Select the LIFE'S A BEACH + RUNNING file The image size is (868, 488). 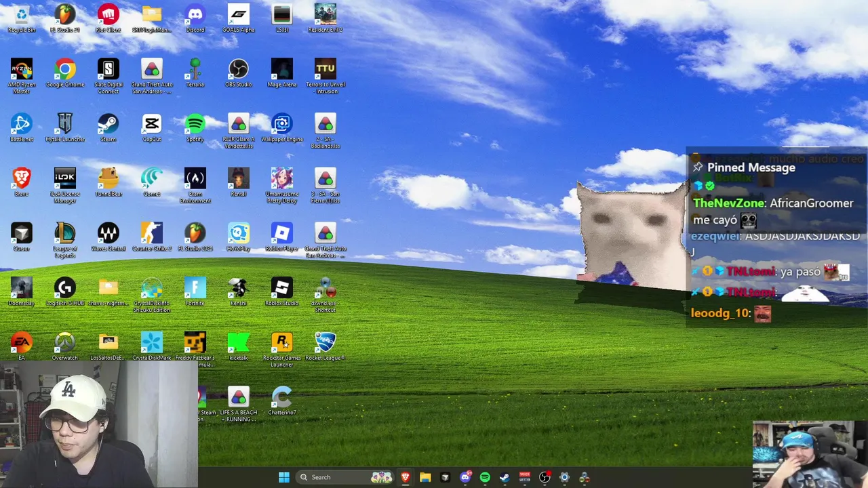[x=239, y=405]
